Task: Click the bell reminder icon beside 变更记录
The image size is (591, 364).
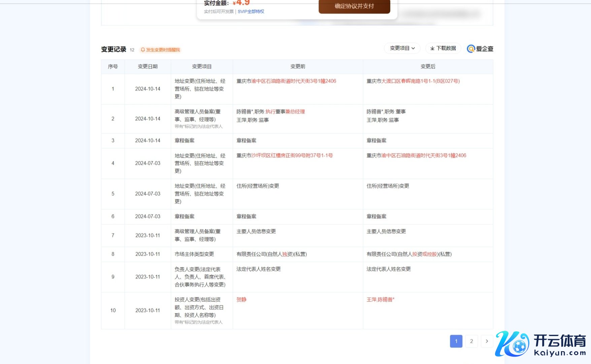Action: [x=143, y=50]
